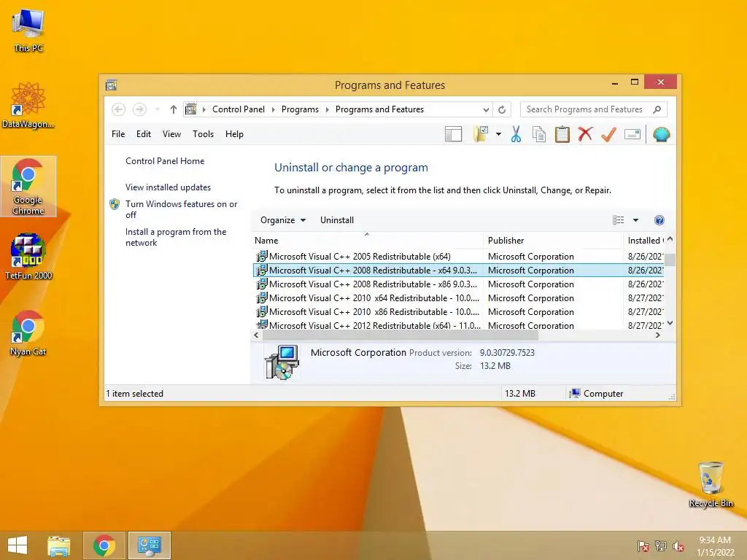Click the Refresh button in address bar
Image resolution: width=747 pixels, height=560 pixels.
[x=502, y=109]
